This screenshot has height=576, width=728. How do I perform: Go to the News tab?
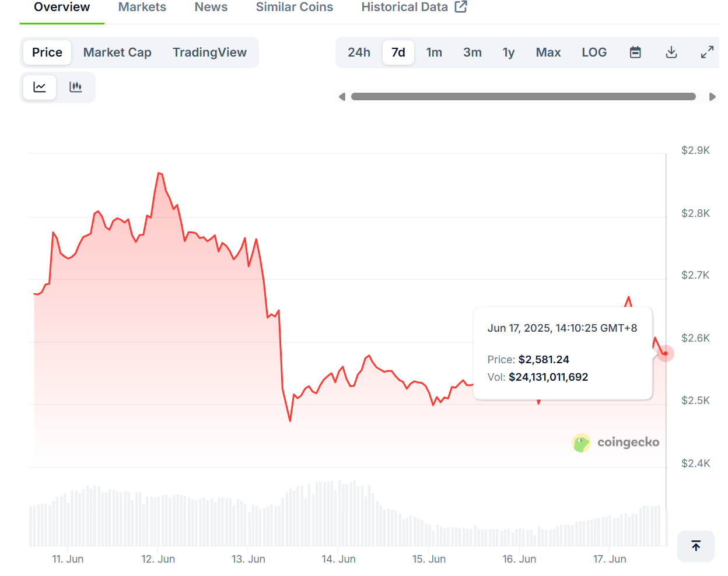(211, 8)
